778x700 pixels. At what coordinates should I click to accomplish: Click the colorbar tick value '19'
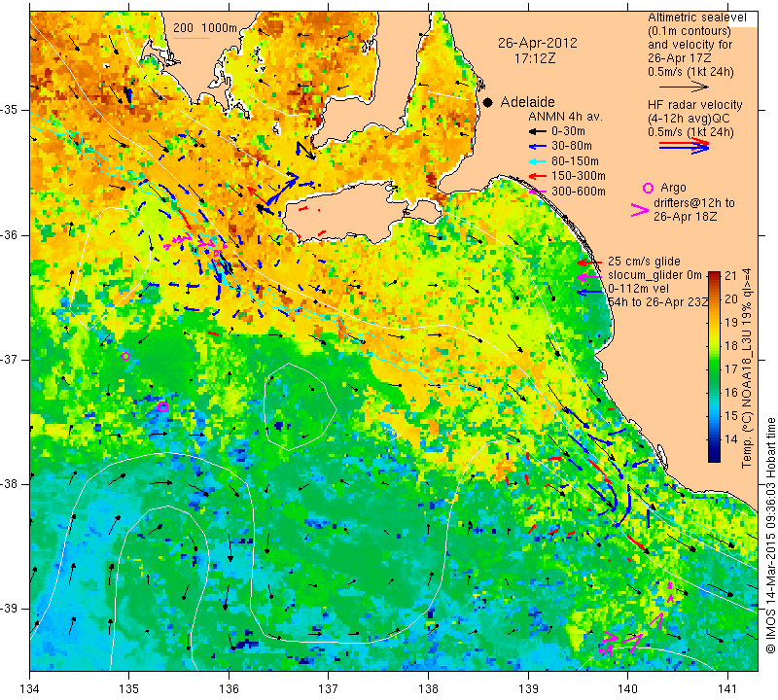click(x=731, y=323)
